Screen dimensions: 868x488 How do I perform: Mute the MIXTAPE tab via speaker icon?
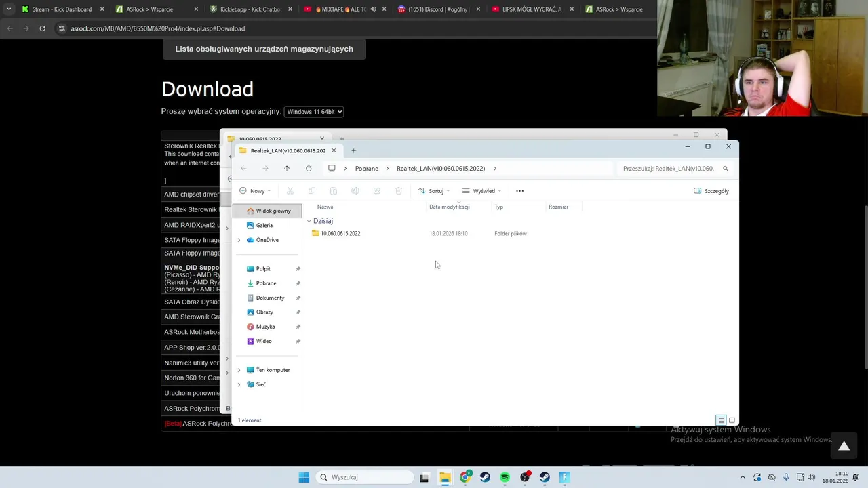373,9
